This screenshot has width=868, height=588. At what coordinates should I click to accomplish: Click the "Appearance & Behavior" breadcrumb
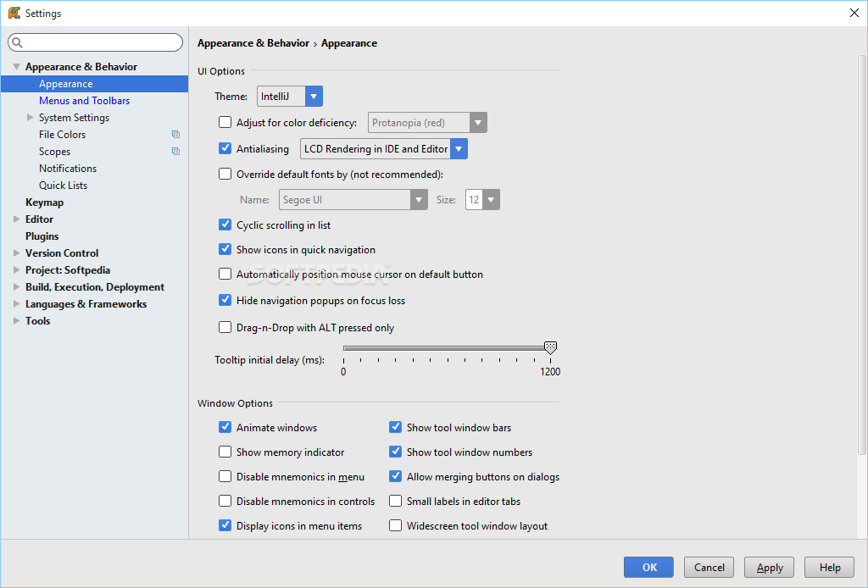[253, 42]
